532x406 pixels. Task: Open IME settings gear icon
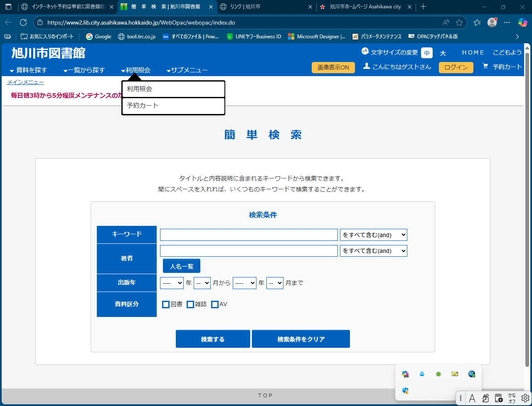click(x=525, y=398)
